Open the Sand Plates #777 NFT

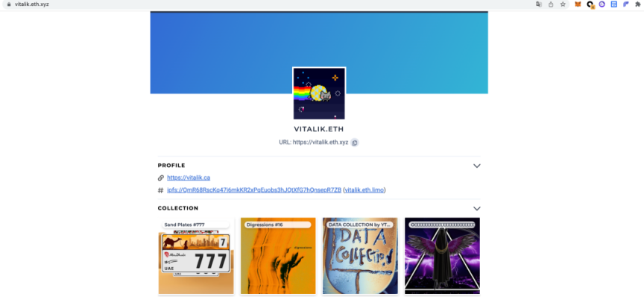[x=196, y=256]
